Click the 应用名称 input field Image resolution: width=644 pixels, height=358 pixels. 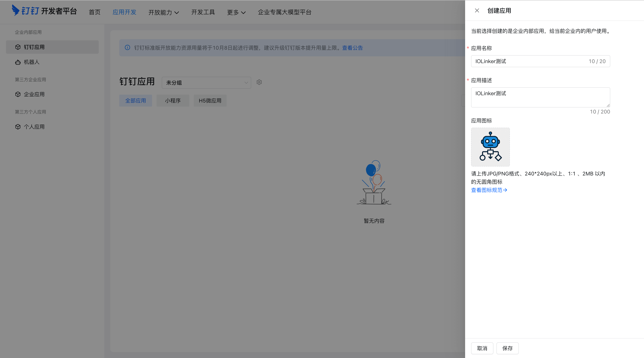[x=541, y=61]
